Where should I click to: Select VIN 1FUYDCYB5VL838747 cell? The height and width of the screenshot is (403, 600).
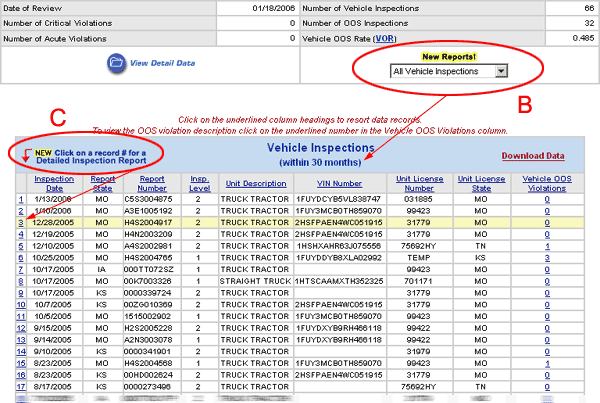(339, 199)
